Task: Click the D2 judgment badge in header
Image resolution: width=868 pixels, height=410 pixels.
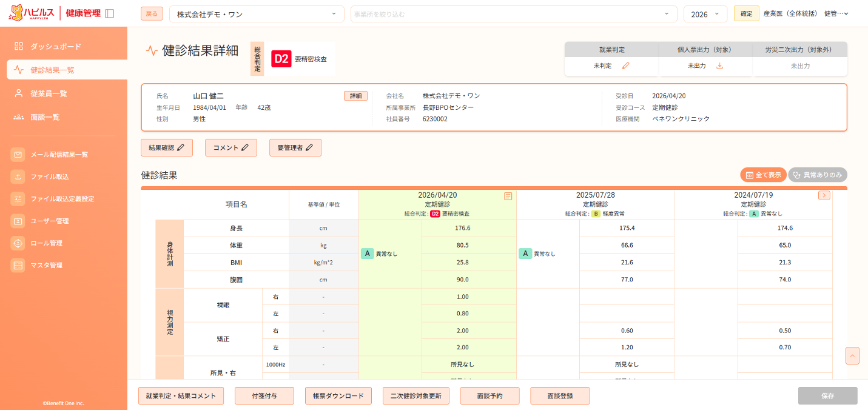Action: (281, 59)
